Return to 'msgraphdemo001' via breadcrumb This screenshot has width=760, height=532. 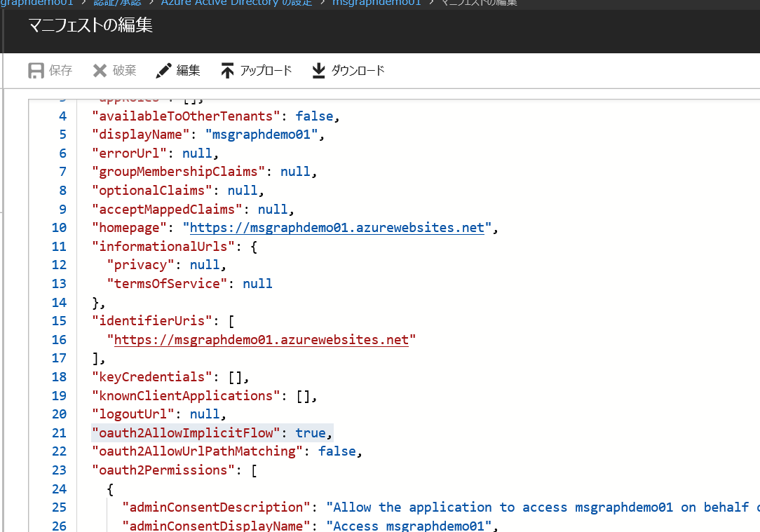click(x=376, y=4)
